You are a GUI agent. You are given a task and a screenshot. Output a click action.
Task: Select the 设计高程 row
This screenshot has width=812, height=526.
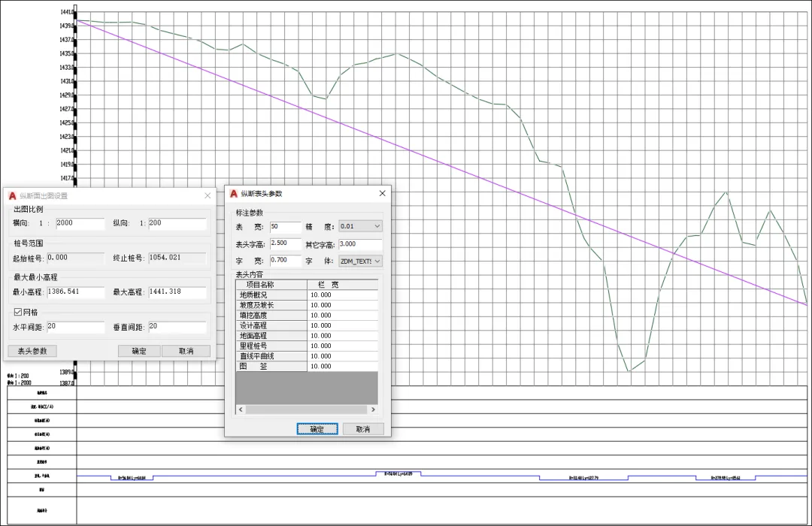[307, 325]
